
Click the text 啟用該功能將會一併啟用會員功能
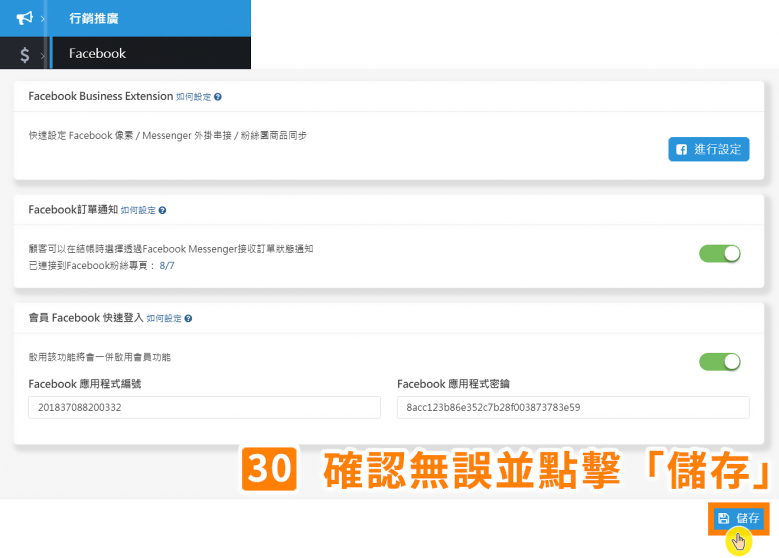click(99, 357)
